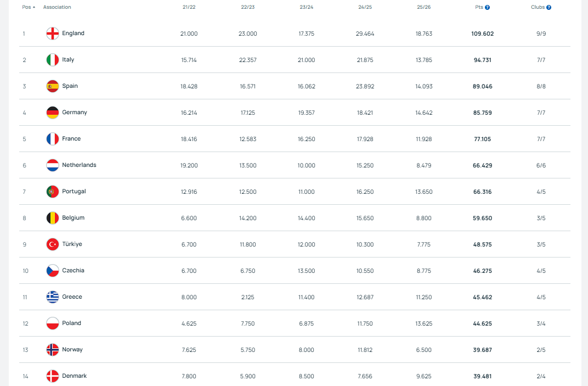The height and width of the screenshot is (386, 588).
Task: Open the France association link
Action: click(71, 138)
